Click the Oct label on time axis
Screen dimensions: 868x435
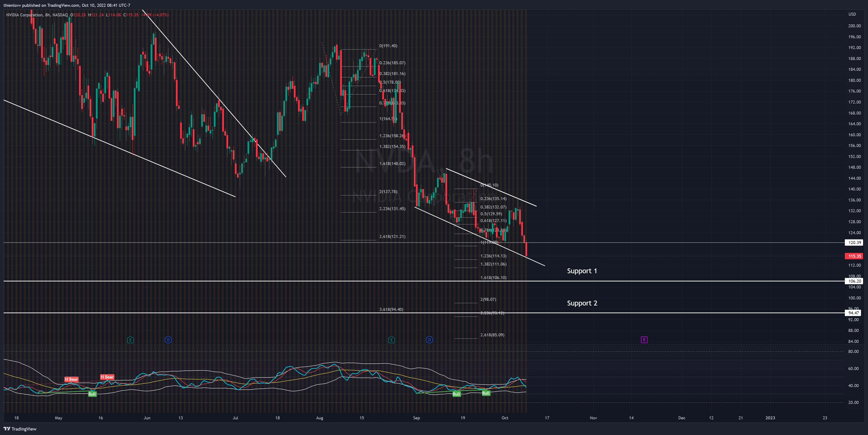505,418
